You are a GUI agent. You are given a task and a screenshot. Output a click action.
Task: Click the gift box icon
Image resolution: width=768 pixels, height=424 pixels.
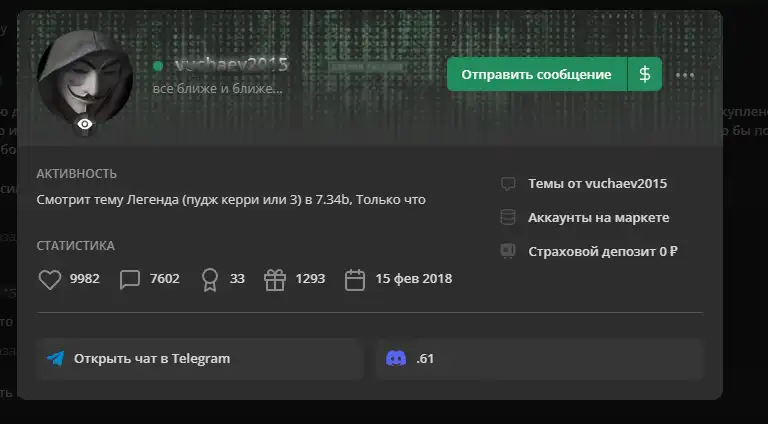coord(275,280)
